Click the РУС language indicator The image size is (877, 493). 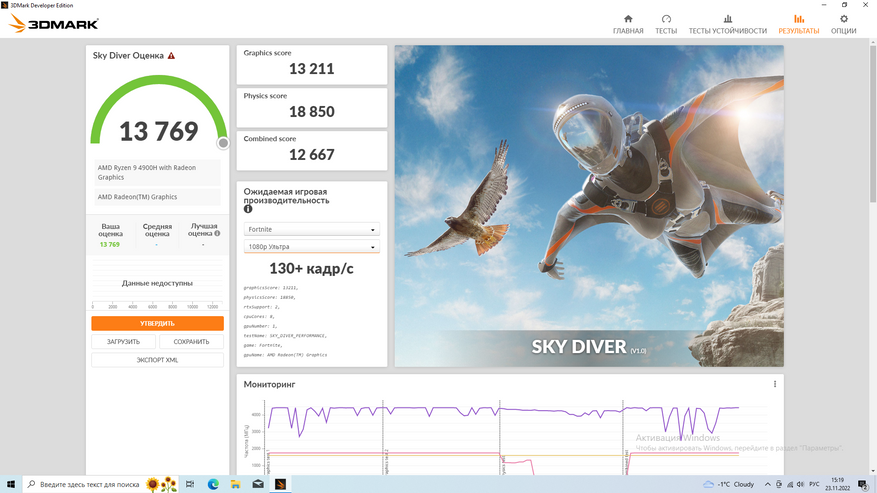click(x=814, y=484)
